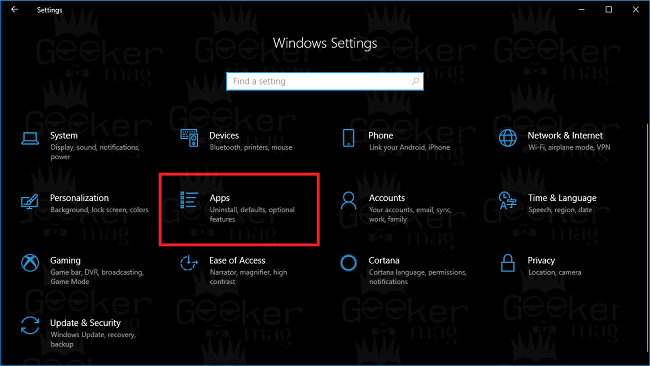Click 'Link your Android, iPhone' text
Viewport: 650px width, 366px height.
(x=409, y=148)
